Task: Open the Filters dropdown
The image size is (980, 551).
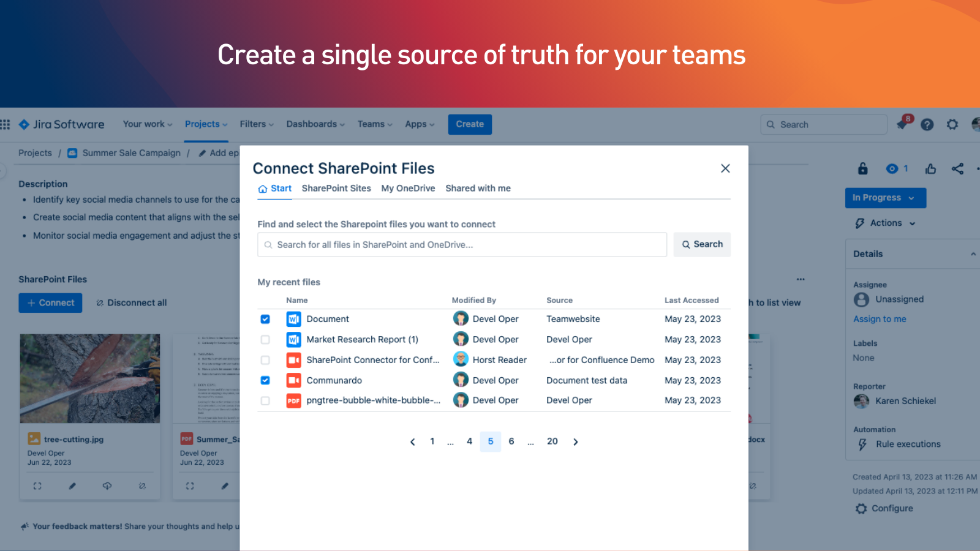Action: (x=257, y=124)
